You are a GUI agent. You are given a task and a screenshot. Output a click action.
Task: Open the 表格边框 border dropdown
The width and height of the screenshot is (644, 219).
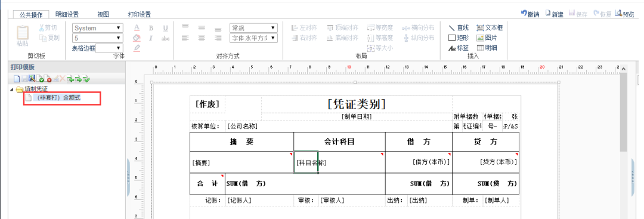click(109, 48)
